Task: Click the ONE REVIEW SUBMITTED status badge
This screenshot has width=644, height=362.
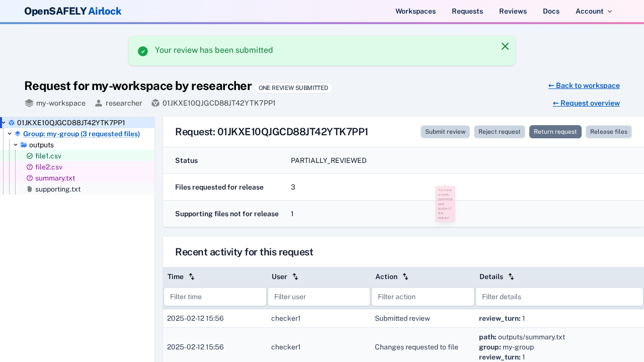Action: click(293, 88)
